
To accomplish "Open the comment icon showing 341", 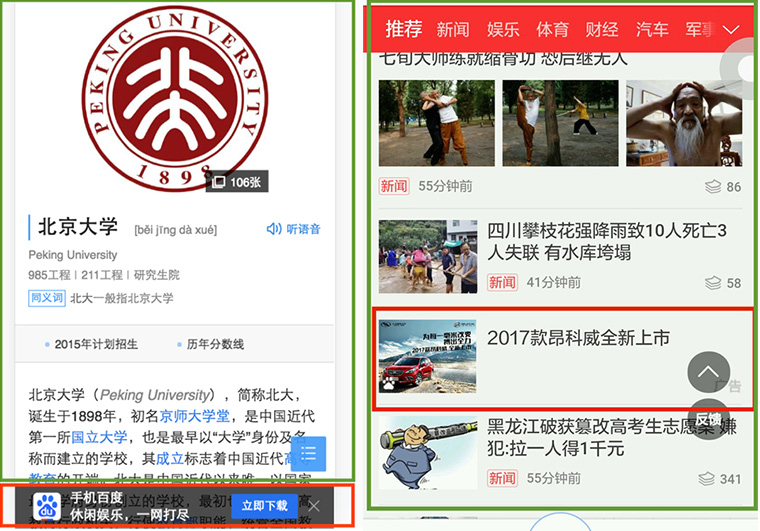I will [707, 479].
